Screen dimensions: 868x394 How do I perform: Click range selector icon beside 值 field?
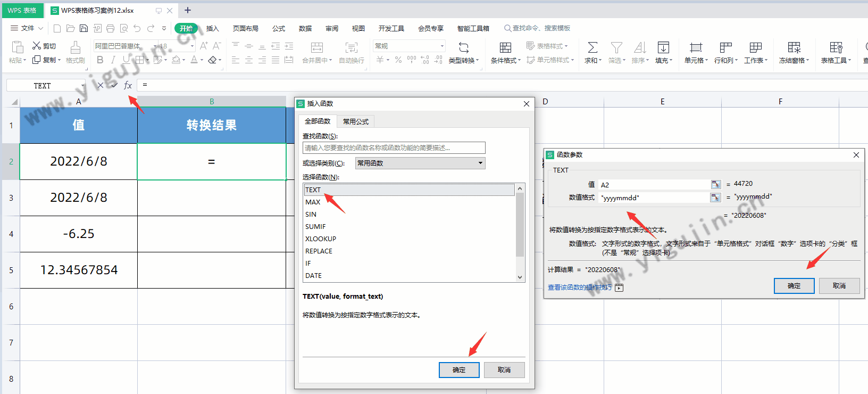click(716, 184)
